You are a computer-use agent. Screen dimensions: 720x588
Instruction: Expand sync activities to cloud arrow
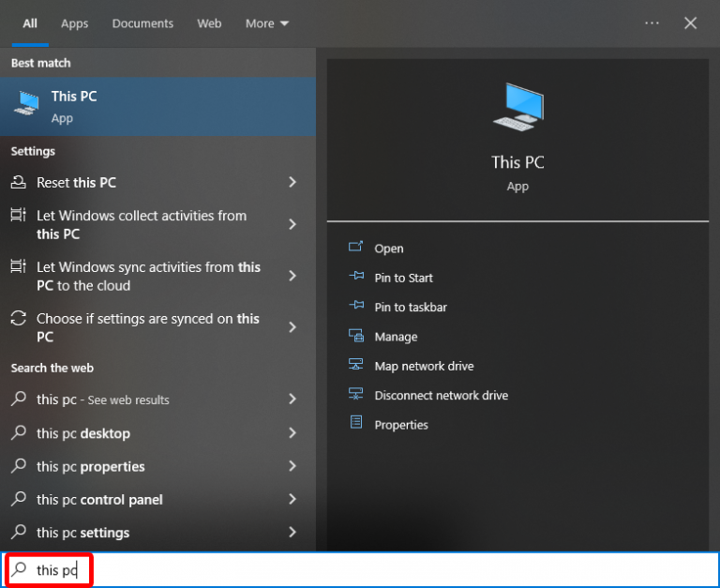[292, 276]
